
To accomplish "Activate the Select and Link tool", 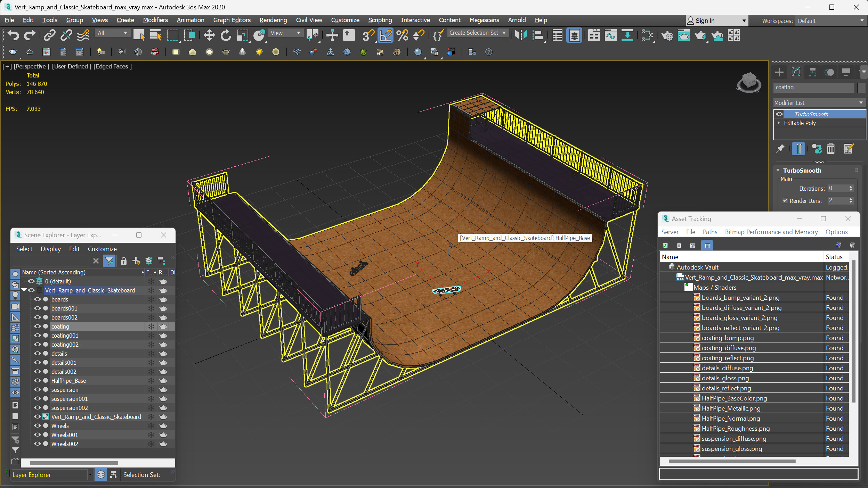I will pyautogui.click(x=50, y=35).
